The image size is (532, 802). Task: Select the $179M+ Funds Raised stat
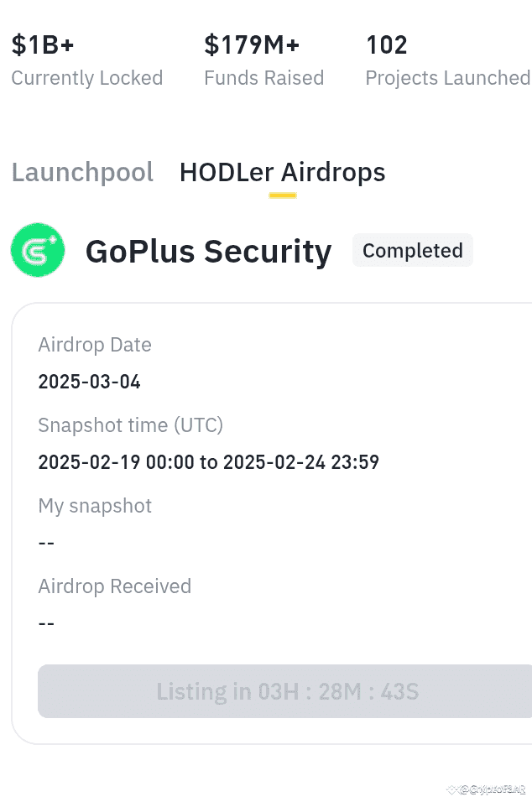click(252, 44)
